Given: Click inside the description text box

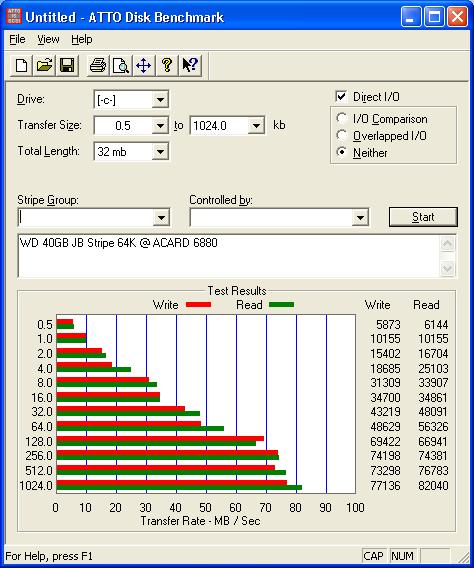Looking at the screenshot, I should [x=229, y=256].
